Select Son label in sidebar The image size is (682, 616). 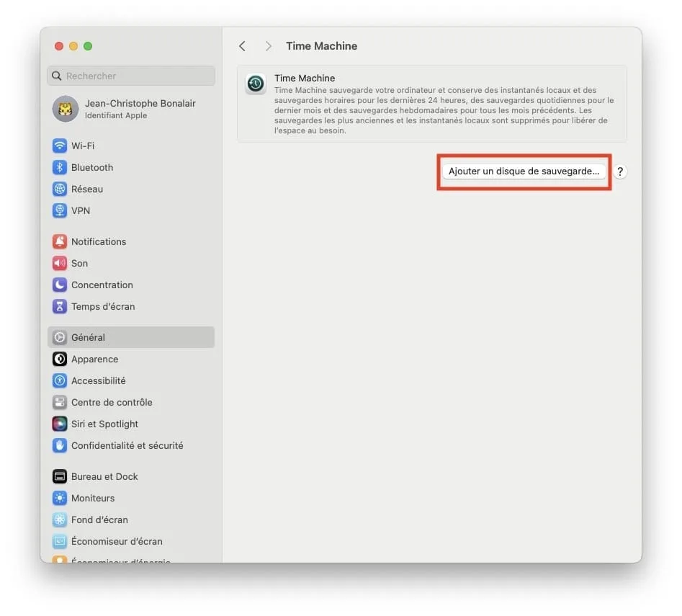[80, 263]
